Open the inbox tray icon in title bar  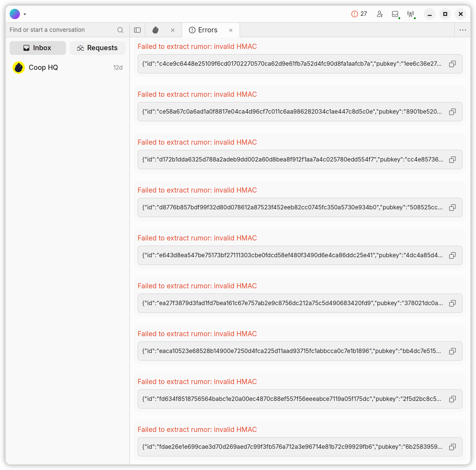tap(395, 14)
